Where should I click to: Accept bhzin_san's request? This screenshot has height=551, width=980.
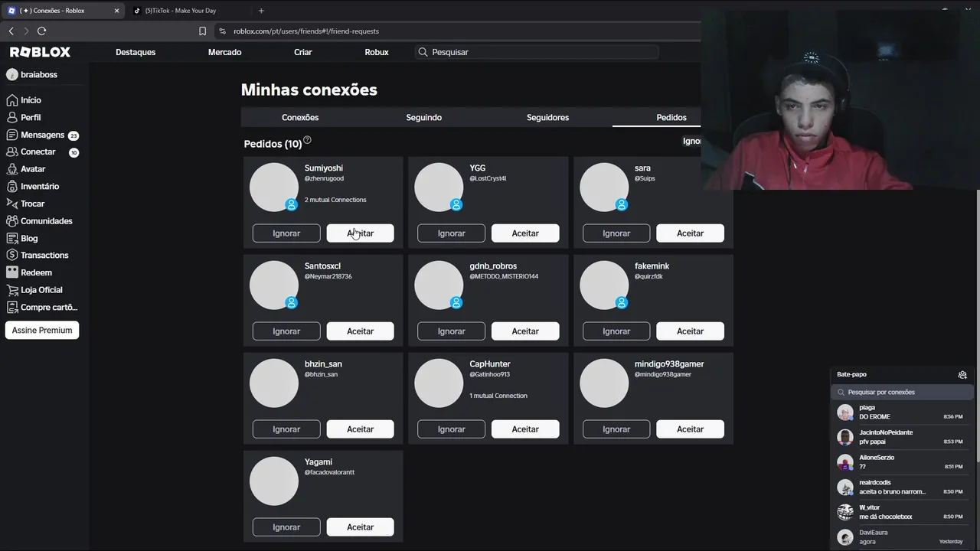point(360,429)
